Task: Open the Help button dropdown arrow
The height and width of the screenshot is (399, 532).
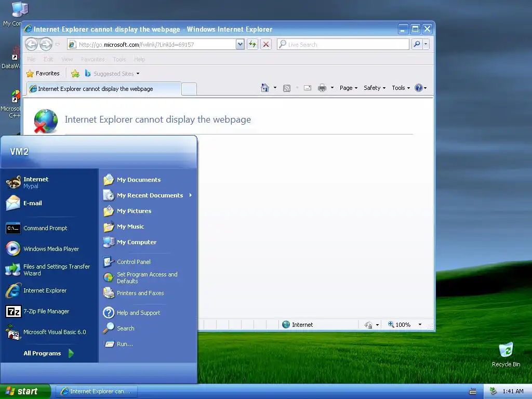Action: [x=425, y=88]
